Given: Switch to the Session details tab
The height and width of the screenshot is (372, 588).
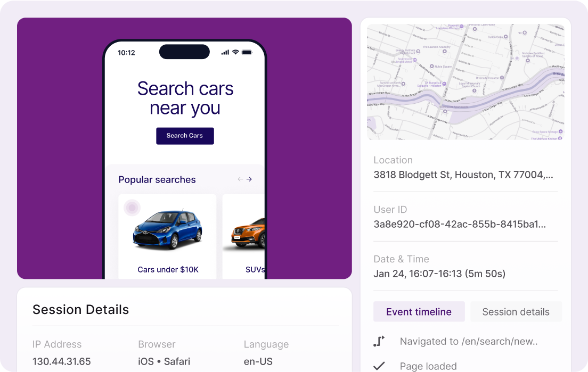Looking at the screenshot, I should 516,312.
